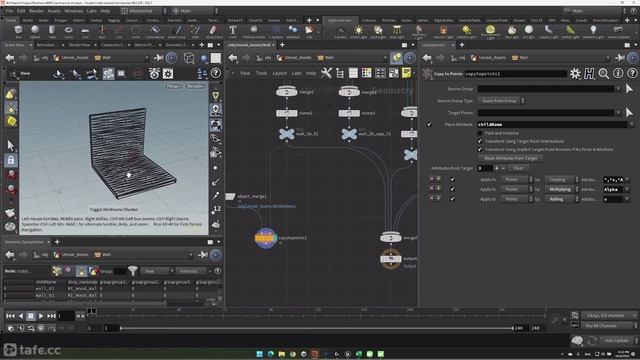The height and width of the screenshot is (360, 640).
Task: Expand the Source Group dropdown arrow
Action: (x=618, y=89)
